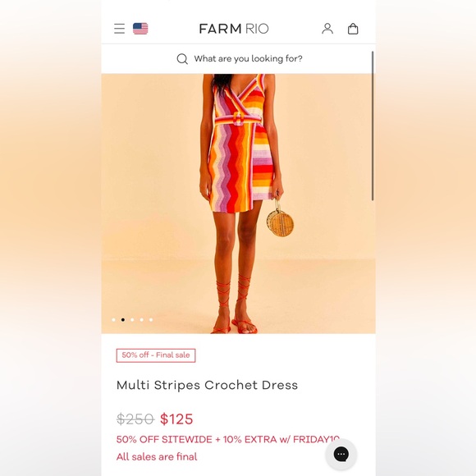Show the first product image dot
The height and width of the screenshot is (476, 476).
(113, 320)
